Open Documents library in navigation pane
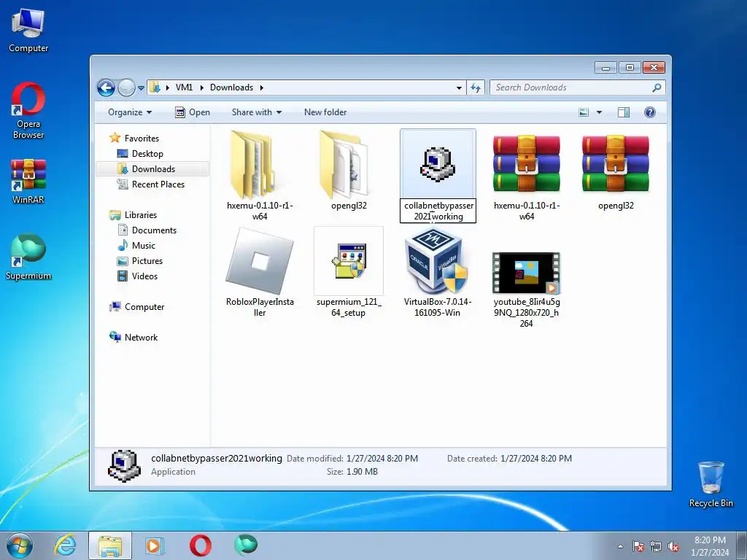This screenshot has height=560, width=747. pos(154,230)
